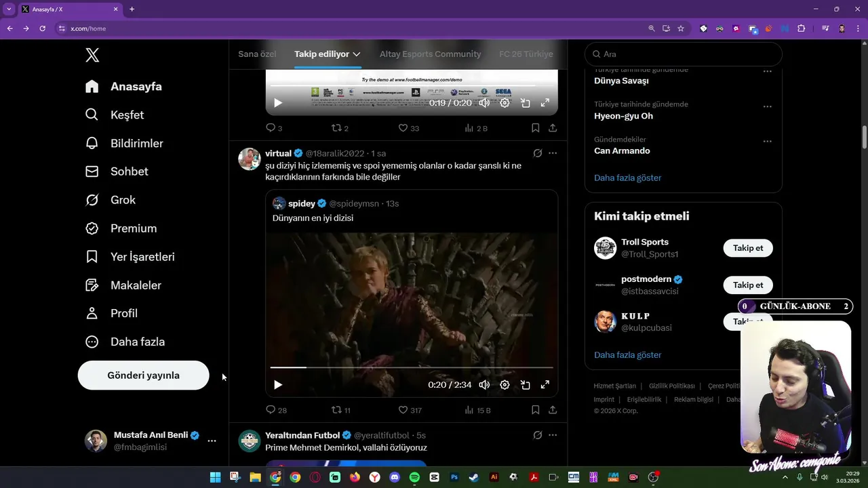The image size is (868, 488).
Task: Click Gönderi yayınla button
Action: 143,375
